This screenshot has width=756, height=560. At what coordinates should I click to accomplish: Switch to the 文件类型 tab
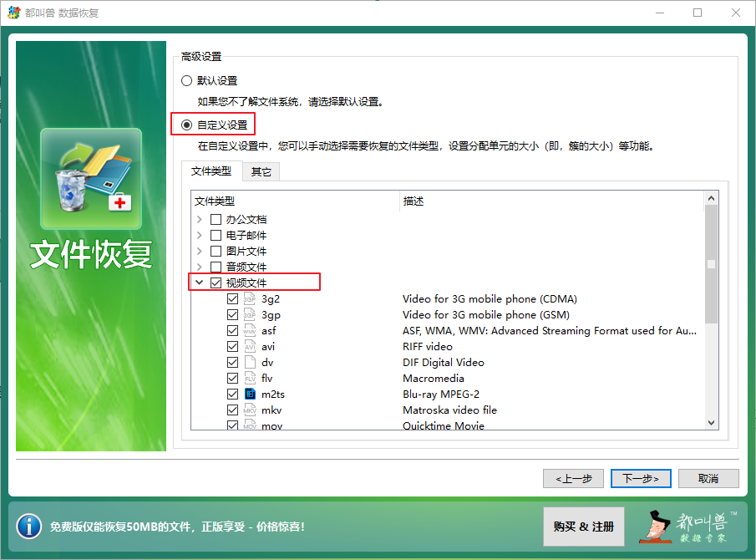(x=211, y=171)
